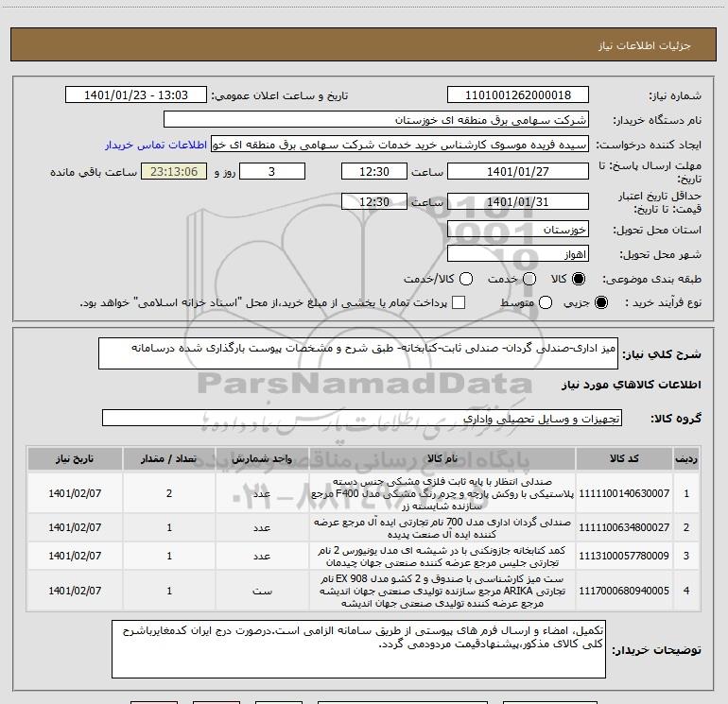728x704 pixels.
Task: Click the delivery province خوزستان field
Action: (517, 230)
